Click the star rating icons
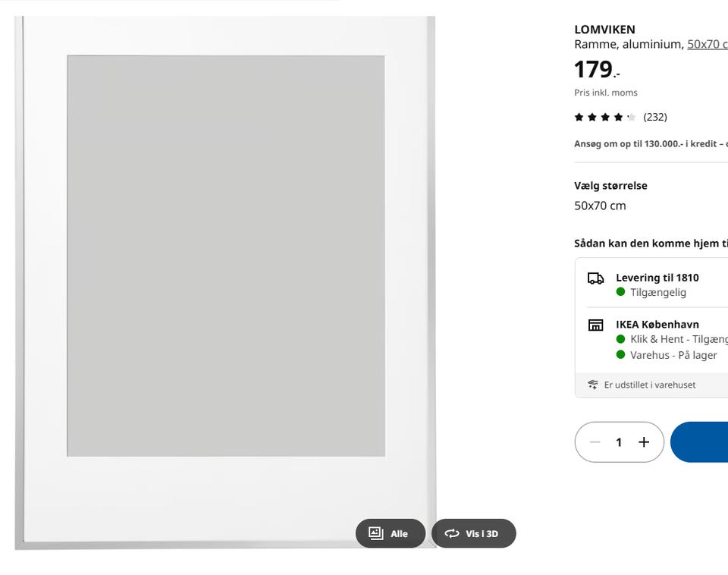 pos(604,117)
